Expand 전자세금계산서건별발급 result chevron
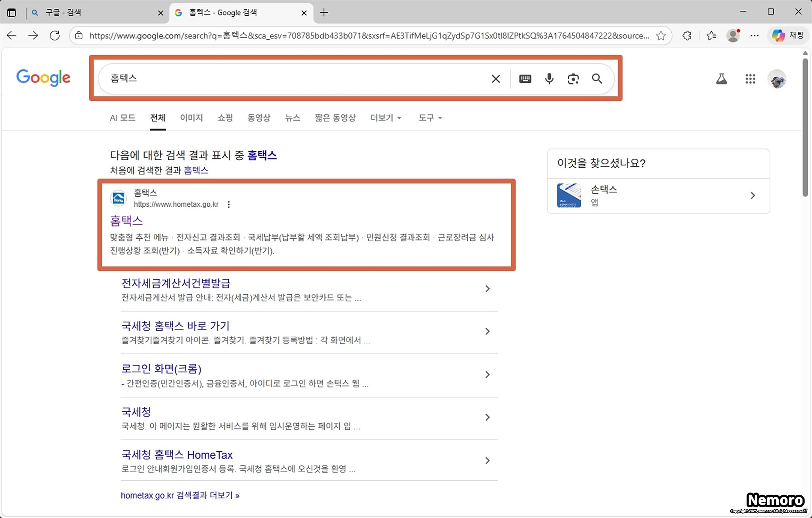The image size is (812, 518). pos(487,289)
